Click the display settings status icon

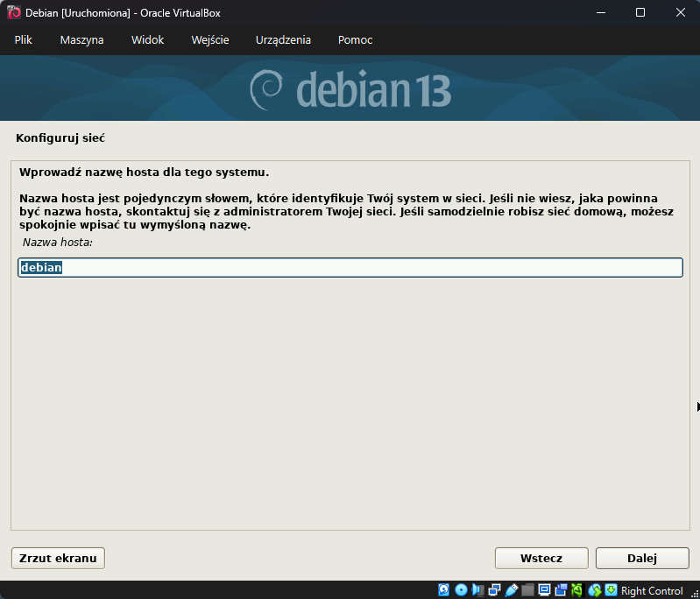(x=545, y=590)
